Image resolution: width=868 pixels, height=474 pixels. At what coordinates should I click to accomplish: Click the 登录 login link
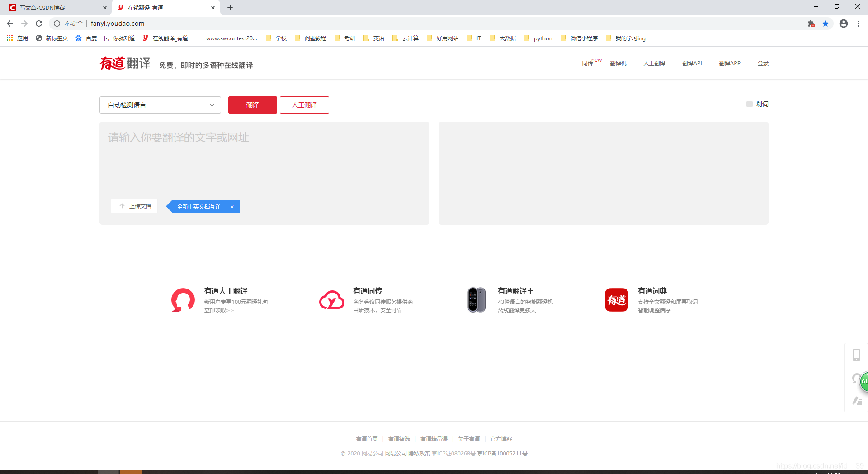(763, 63)
